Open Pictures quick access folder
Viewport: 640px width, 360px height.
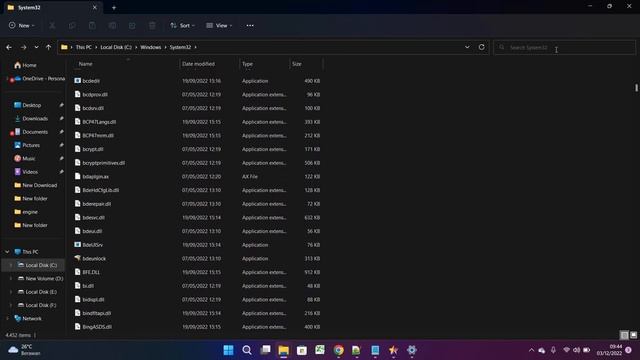tap(27, 145)
